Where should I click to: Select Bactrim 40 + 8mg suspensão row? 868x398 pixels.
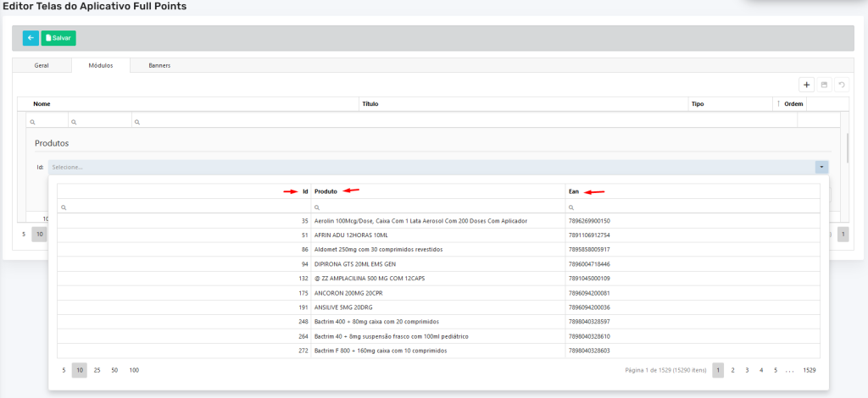coord(438,336)
